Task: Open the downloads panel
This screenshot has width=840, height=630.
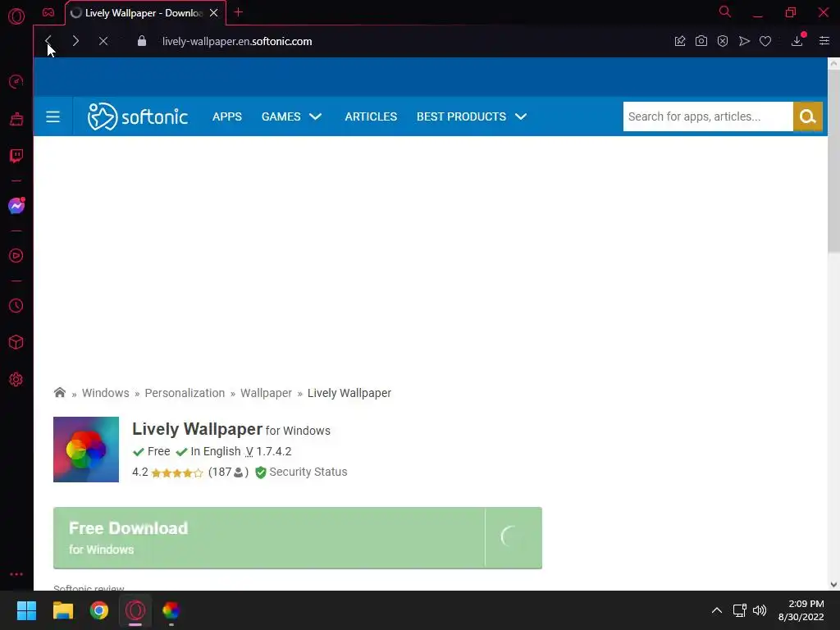Action: pos(797,41)
